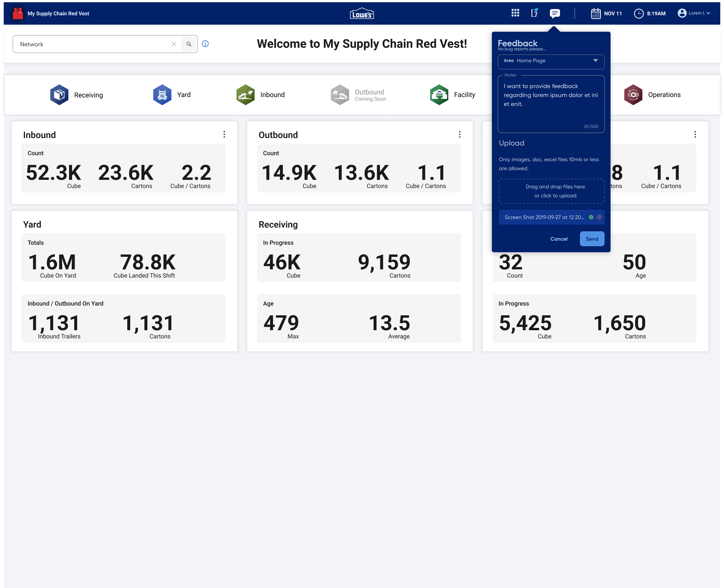The width and height of the screenshot is (724, 588).
Task: Send the feedback
Action: pyautogui.click(x=592, y=239)
